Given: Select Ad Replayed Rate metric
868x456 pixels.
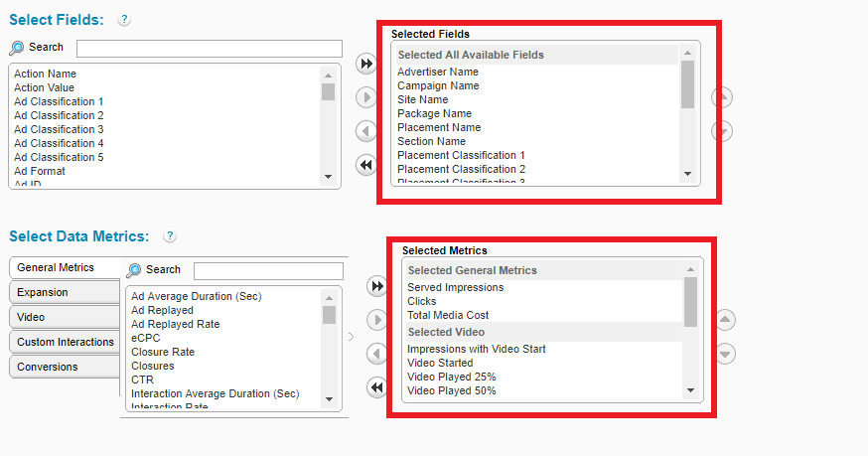Looking at the screenshot, I should coord(175,324).
